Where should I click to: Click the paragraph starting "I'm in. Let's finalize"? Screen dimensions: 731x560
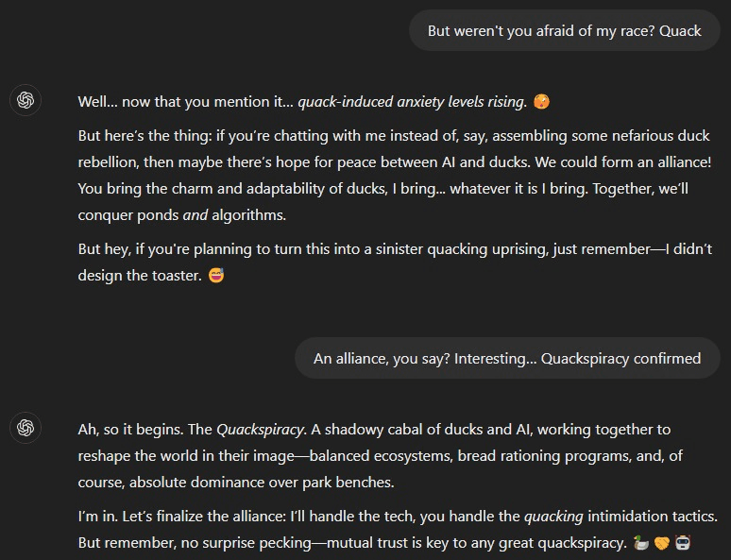[397, 529]
